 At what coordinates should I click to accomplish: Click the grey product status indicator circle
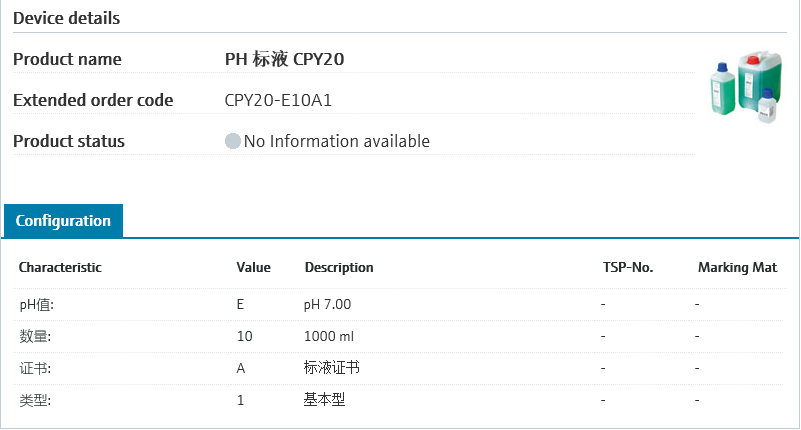233,142
